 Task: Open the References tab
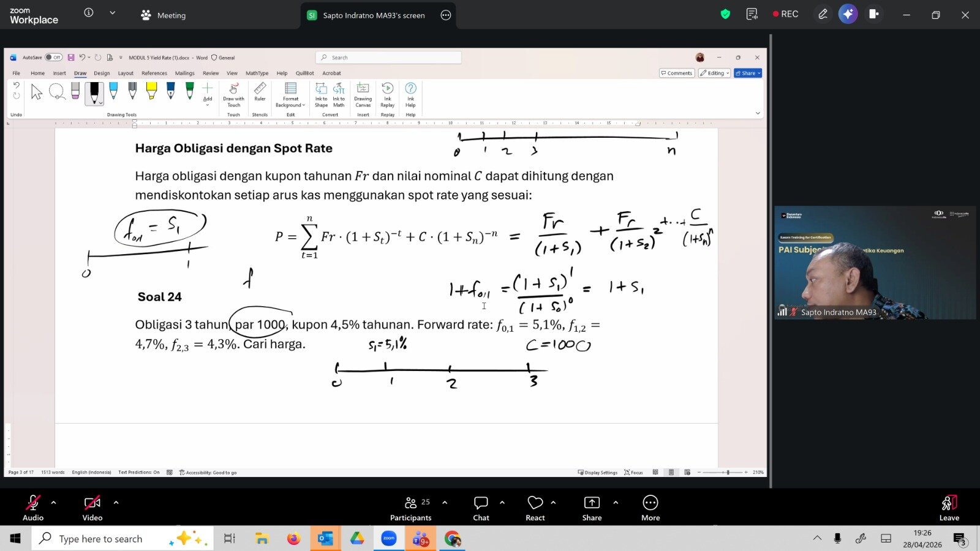point(154,73)
